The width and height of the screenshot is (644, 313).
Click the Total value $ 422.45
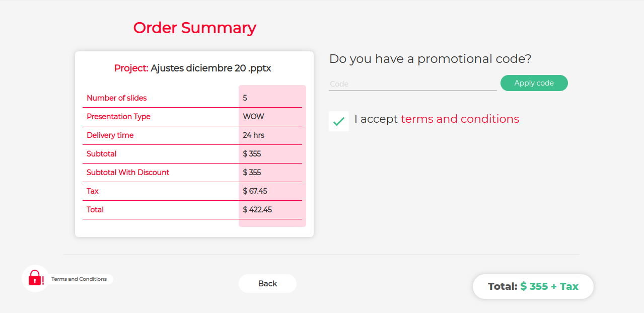[257, 210]
